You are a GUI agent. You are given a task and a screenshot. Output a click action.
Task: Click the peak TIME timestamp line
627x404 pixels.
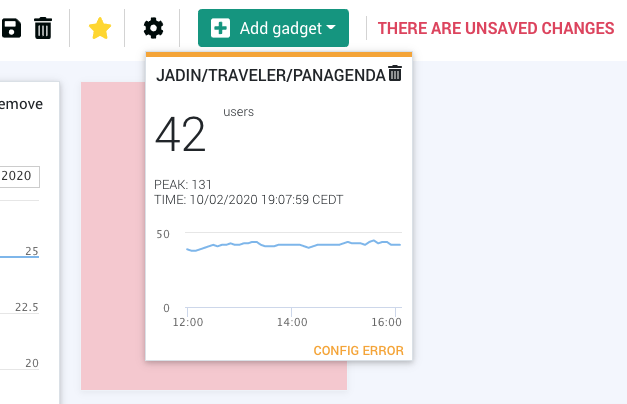tap(248, 200)
